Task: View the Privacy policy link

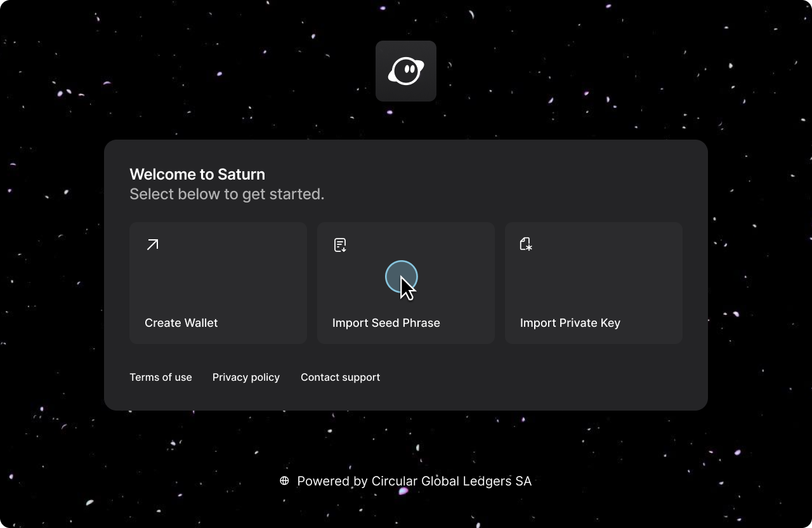Action: coord(246,377)
